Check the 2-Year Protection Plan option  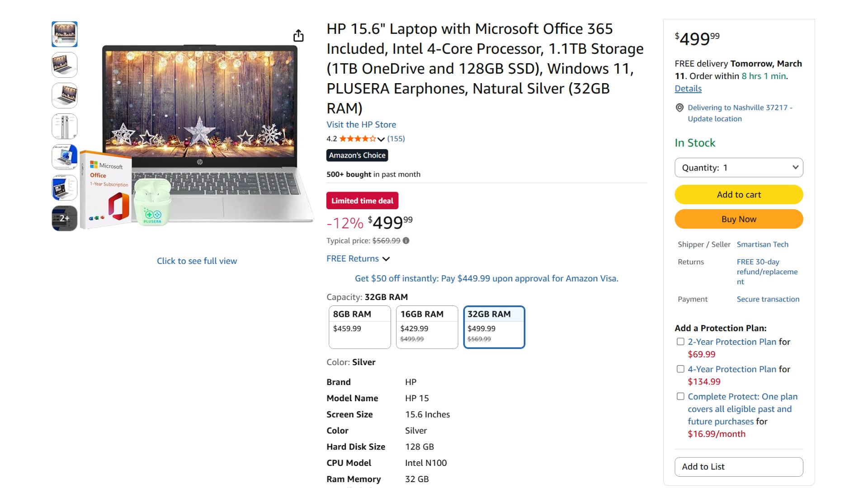pos(680,342)
